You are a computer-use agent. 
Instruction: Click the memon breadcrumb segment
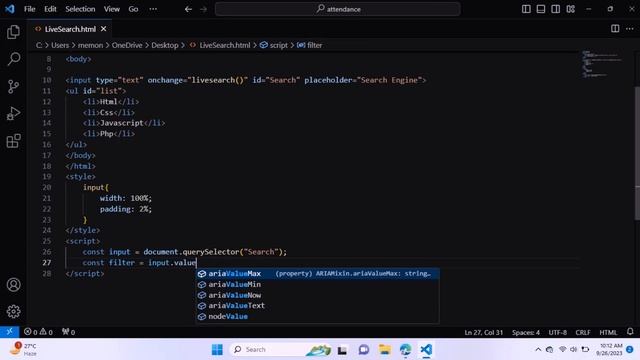click(90, 45)
